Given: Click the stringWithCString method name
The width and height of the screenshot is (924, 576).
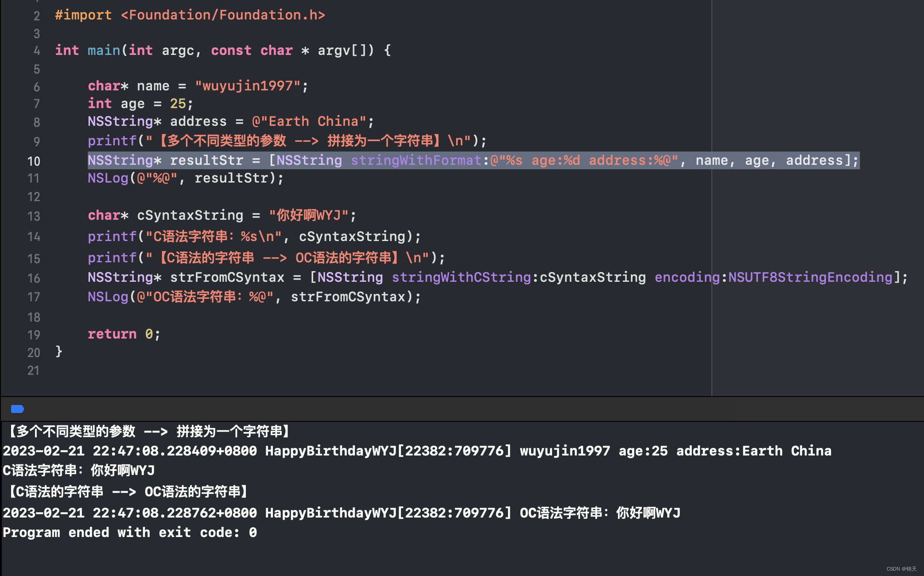Looking at the screenshot, I should tap(461, 277).
